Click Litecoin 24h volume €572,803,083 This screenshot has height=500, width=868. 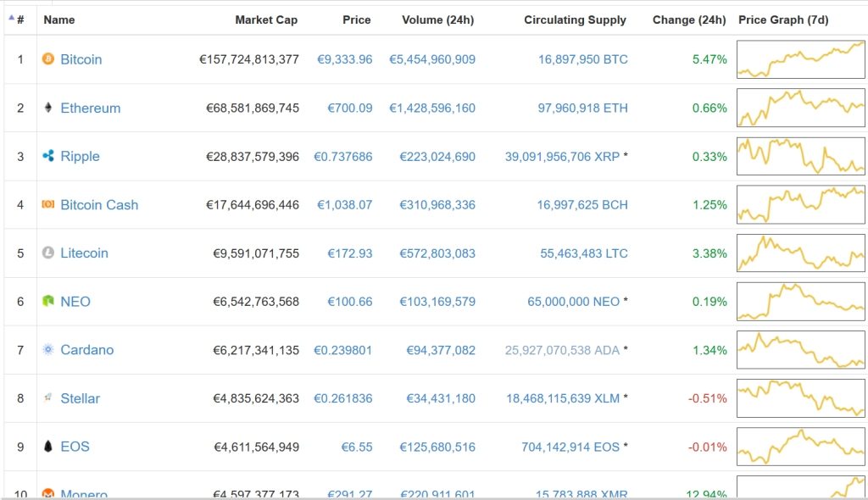[432, 253]
